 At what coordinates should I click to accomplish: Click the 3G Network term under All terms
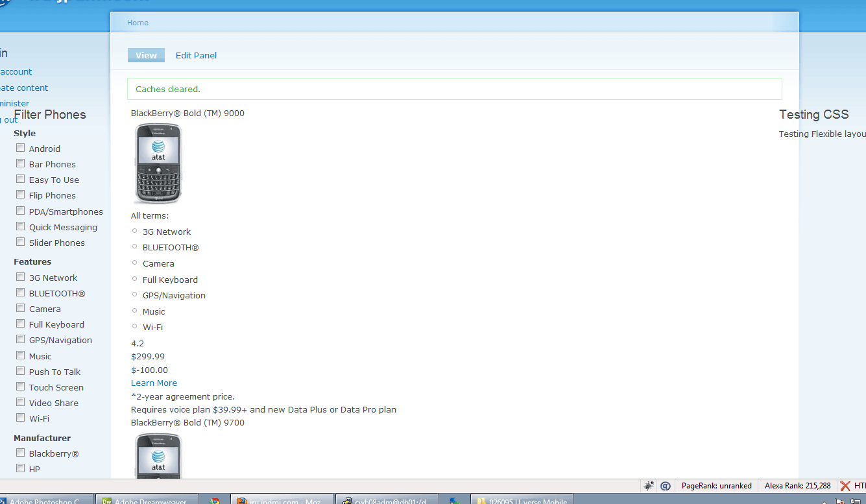167,232
